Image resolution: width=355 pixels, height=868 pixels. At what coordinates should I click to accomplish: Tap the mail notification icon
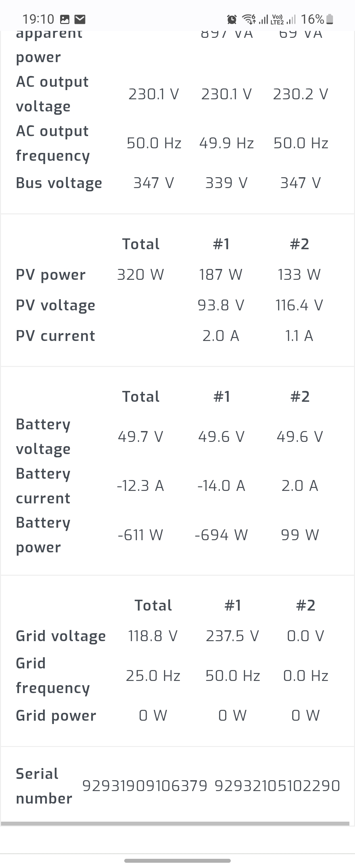tap(80, 19)
